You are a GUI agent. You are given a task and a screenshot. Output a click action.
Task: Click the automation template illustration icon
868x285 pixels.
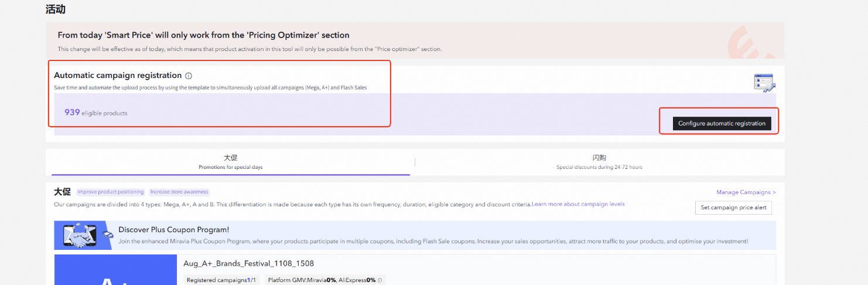(764, 83)
